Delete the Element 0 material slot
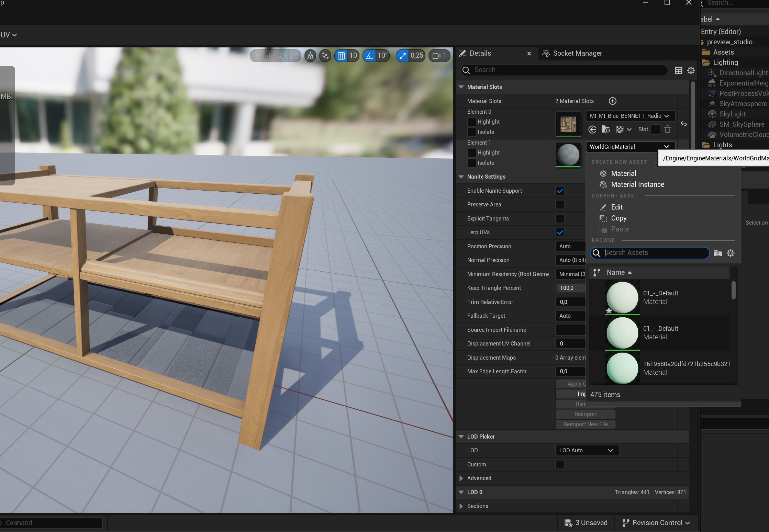 667,129
